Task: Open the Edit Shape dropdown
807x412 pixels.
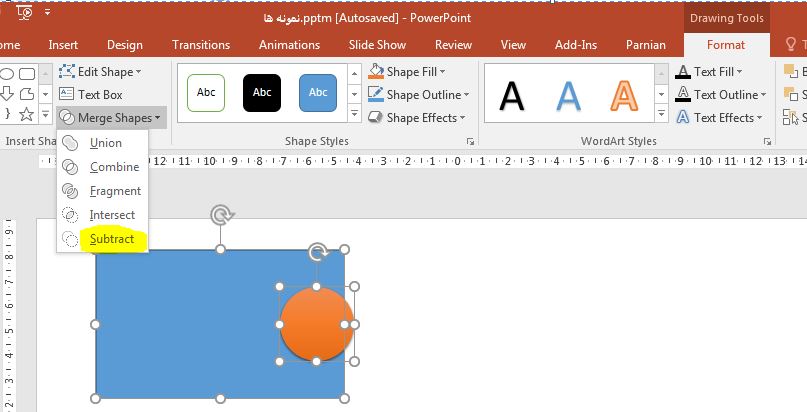Action: pyautogui.click(x=100, y=71)
